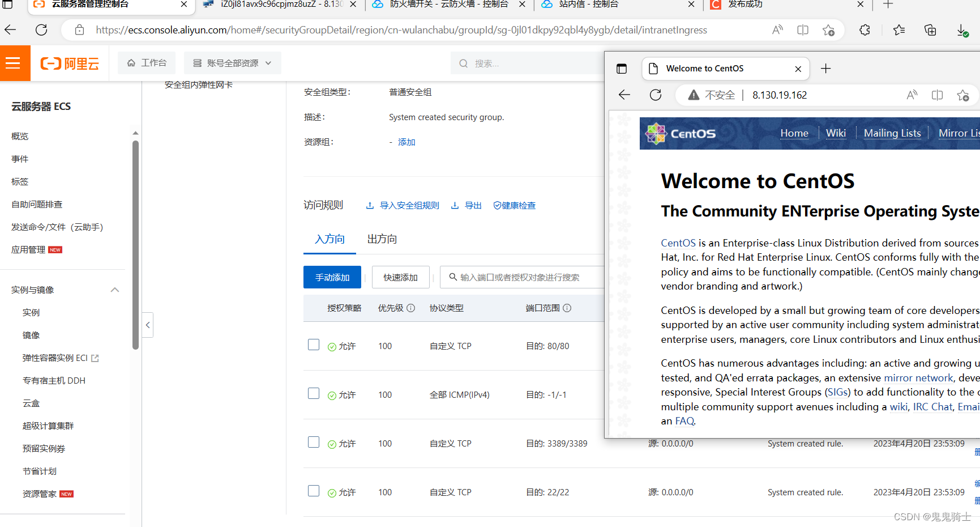Click the not secure warning icon
Viewport: 980px width, 527px height.
pos(694,95)
